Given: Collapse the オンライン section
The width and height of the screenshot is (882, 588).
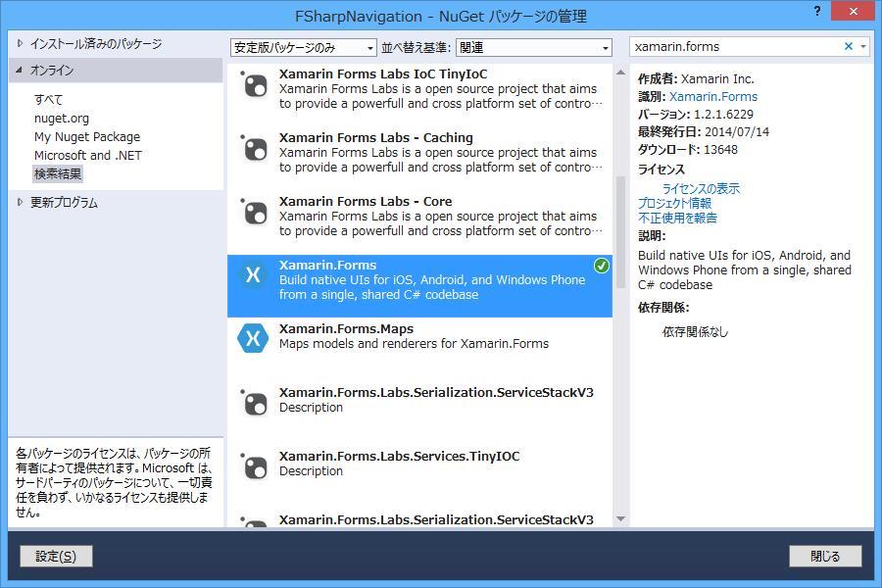Looking at the screenshot, I should point(20,71).
